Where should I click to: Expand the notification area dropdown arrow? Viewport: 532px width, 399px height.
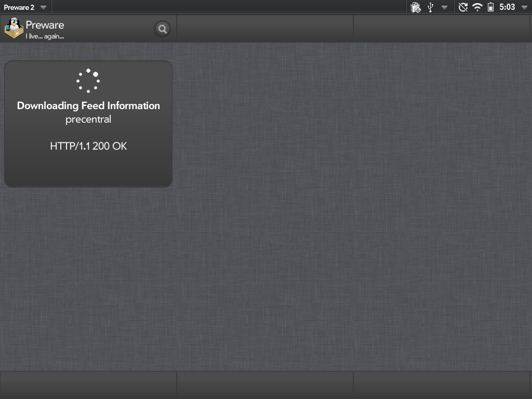[445, 7]
